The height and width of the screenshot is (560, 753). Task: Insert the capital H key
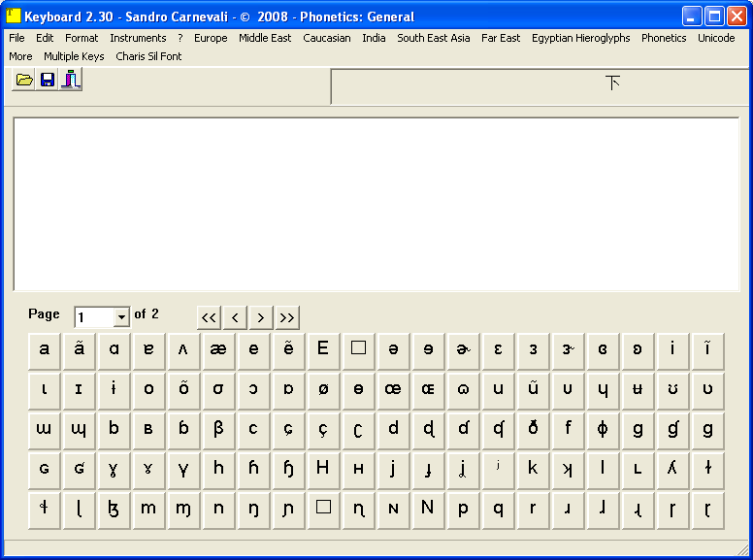pyautogui.click(x=323, y=471)
